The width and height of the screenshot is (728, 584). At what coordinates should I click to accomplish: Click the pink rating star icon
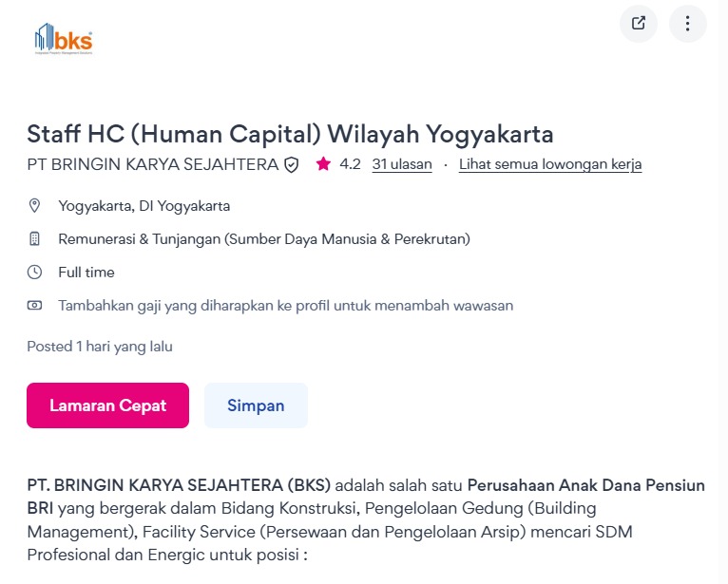pos(323,163)
